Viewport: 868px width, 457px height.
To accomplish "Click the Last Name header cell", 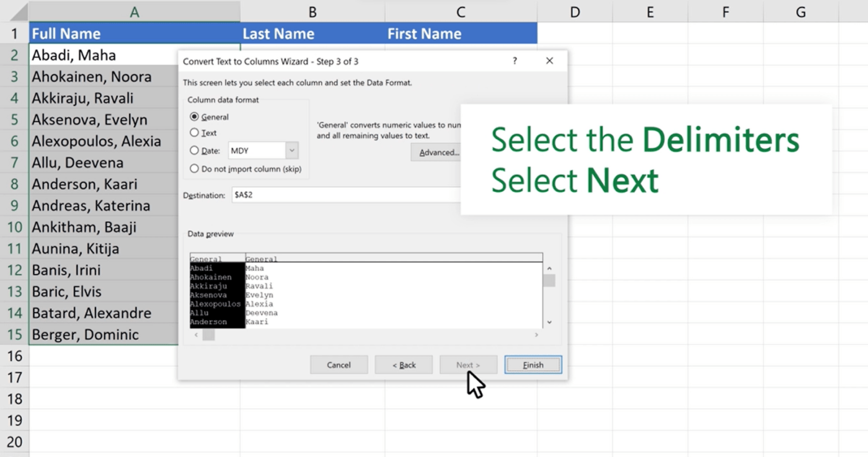I will pos(312,33).
